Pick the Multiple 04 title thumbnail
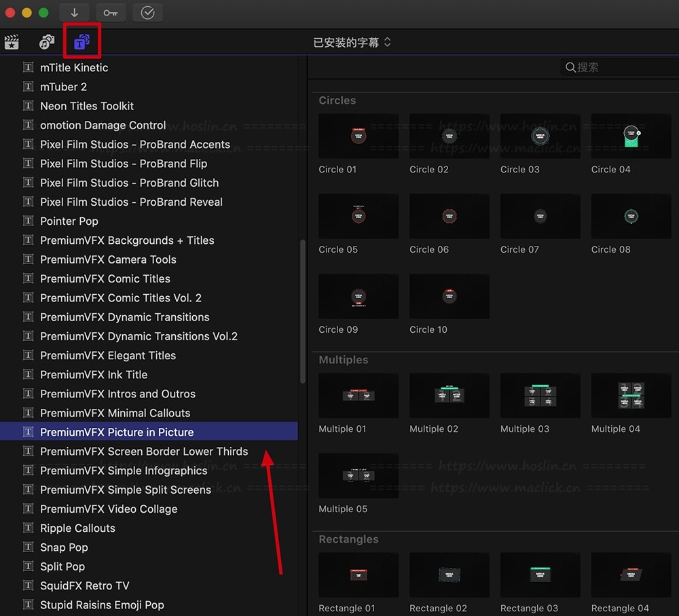This screenshot has height=616, width=679. pos(631,395)
